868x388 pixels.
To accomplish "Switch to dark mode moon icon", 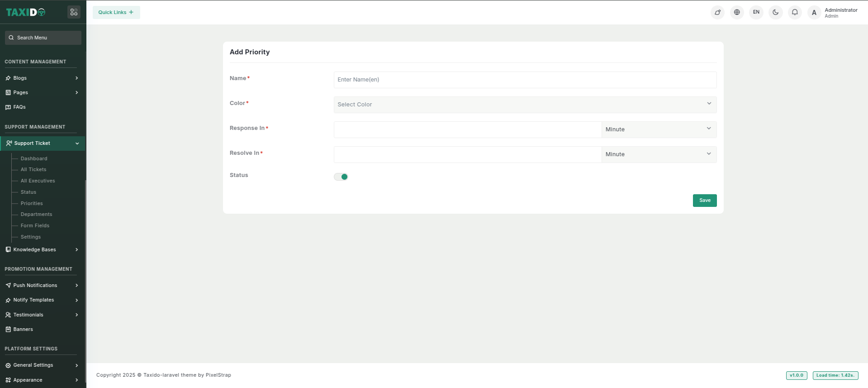I will 775,12.
